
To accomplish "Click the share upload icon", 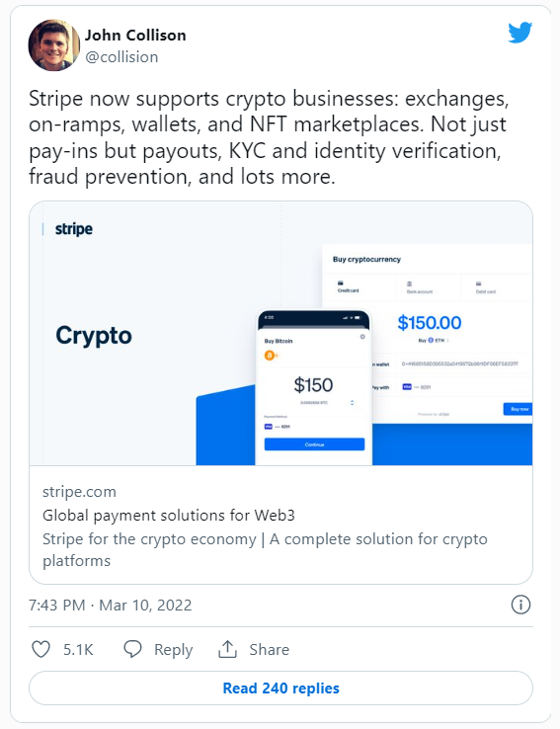I will 227,649.
